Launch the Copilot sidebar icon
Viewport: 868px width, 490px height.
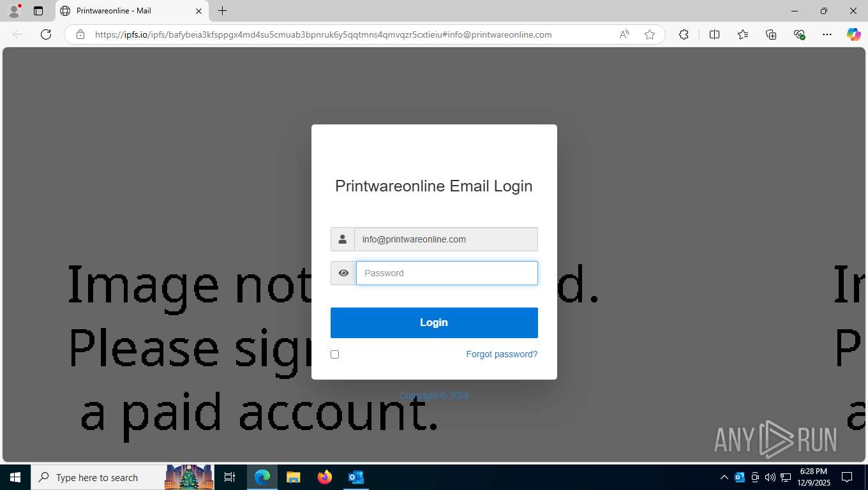pyautogui.click(x=853, y=34)
